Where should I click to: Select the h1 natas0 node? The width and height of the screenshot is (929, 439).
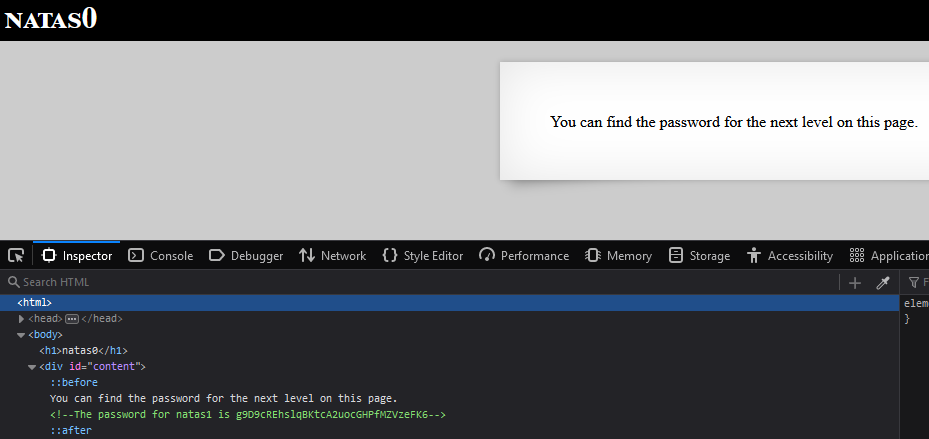tap(83, 351)
